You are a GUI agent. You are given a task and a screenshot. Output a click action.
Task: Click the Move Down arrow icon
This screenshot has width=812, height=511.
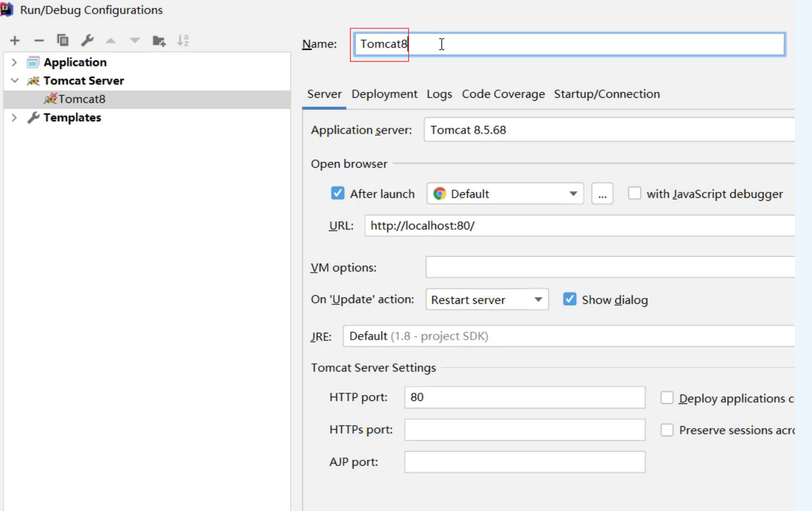tap(135, 41)
